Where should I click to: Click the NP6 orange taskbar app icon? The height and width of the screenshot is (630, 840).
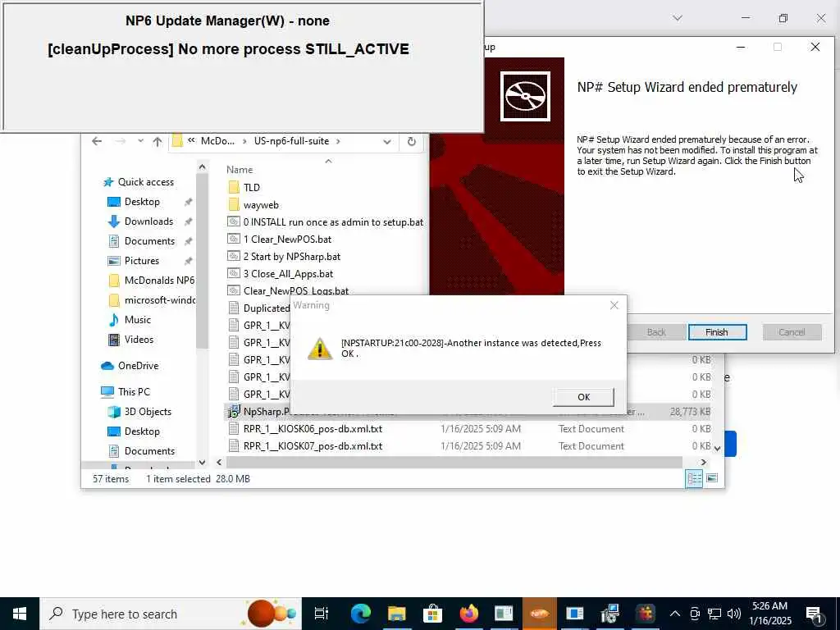point(540,614)
